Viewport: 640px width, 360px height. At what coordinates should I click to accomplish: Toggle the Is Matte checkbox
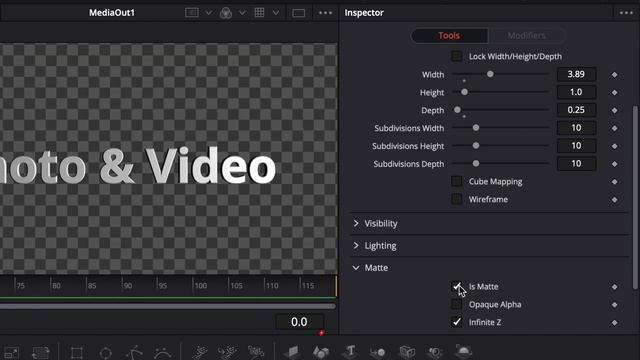coord(457,286)
